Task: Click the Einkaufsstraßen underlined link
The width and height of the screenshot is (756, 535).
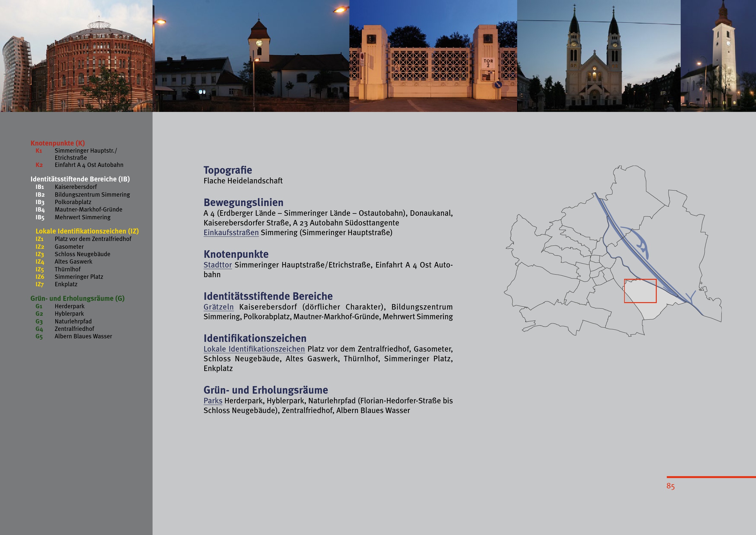Action: pos(231,233)
